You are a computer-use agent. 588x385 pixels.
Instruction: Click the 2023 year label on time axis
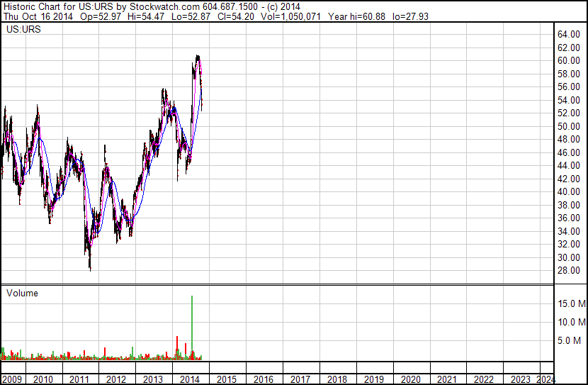tap(521, 379)
